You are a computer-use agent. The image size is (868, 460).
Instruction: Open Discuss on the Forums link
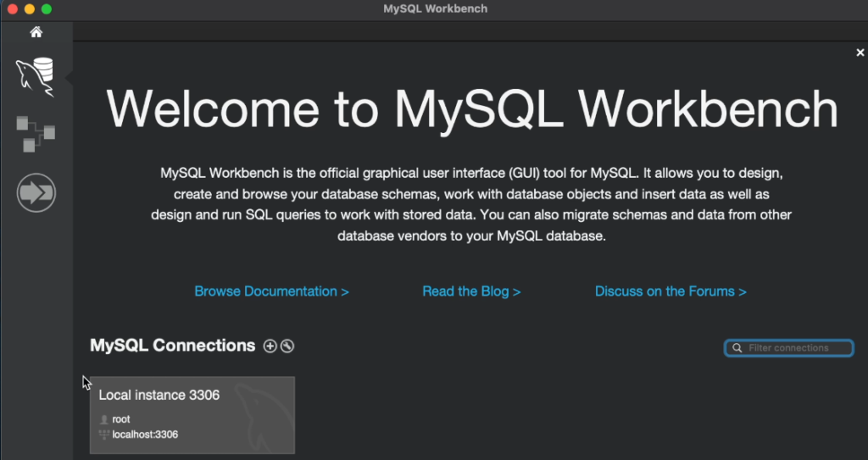(671, 291)
